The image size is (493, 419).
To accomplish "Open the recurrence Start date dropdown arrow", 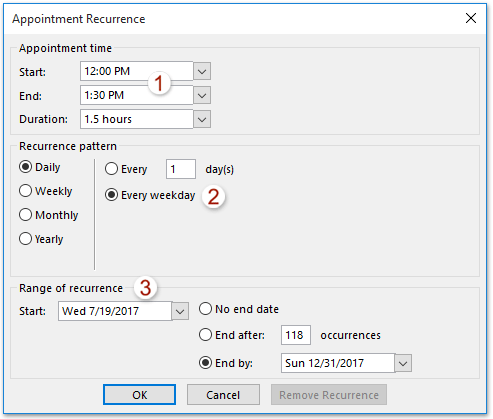I will (x=180, y=311).
